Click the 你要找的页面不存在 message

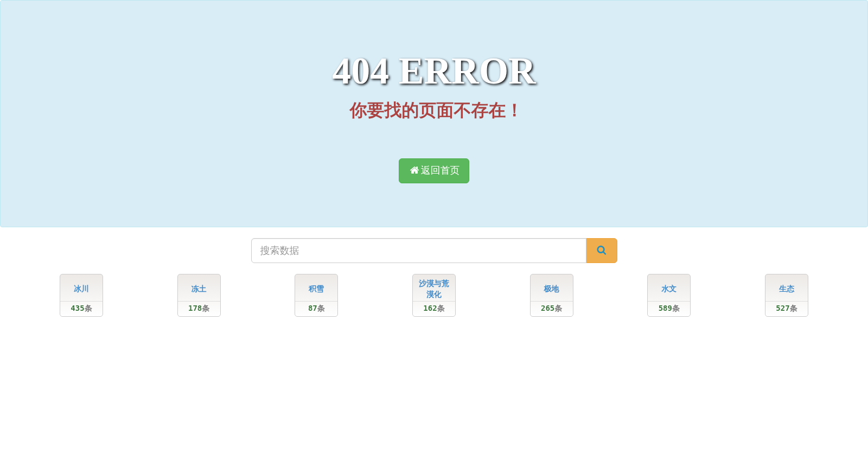[x=434, y=111]
